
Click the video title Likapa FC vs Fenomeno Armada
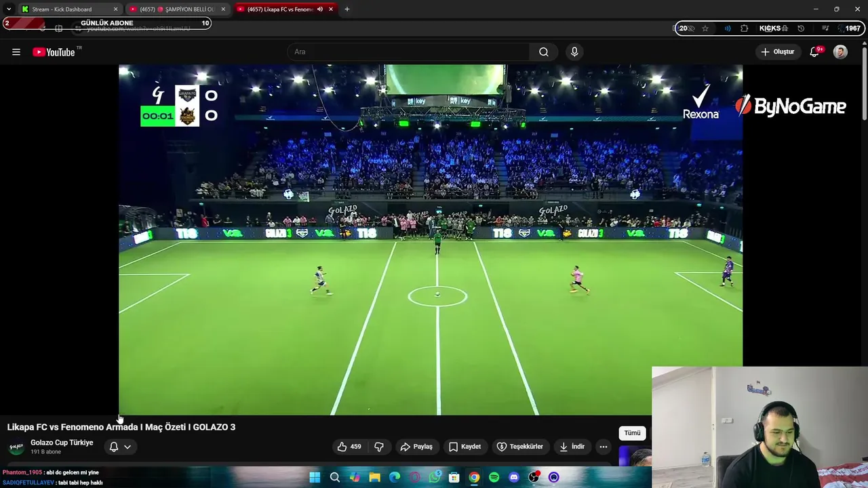click(x=121, y=427)
